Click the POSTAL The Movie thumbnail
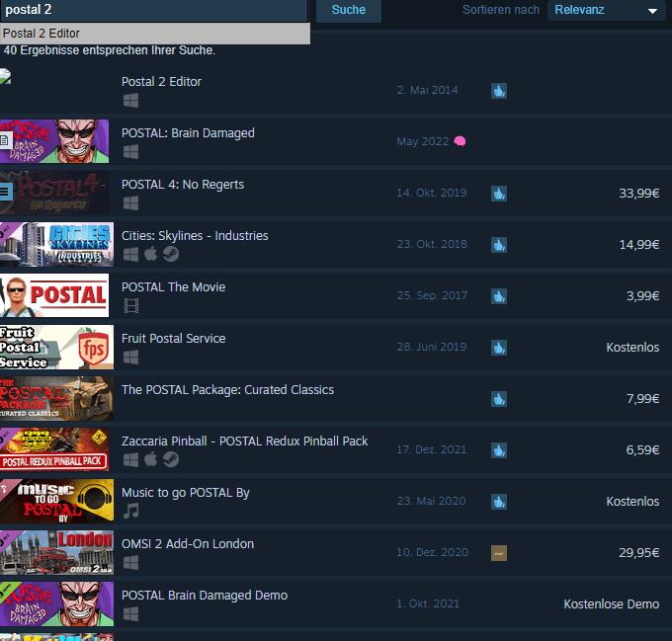The height and width of the screenshot is (641, 672). click(54, 295)
